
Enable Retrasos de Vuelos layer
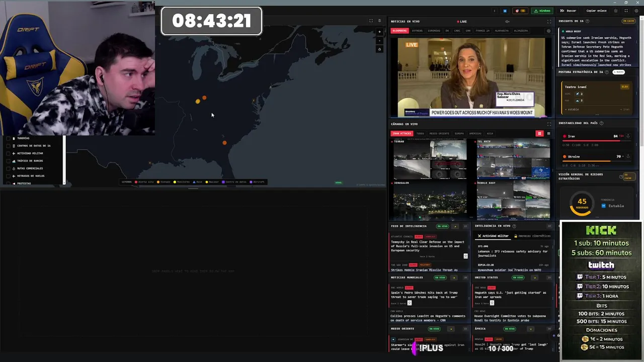point(8,176)
